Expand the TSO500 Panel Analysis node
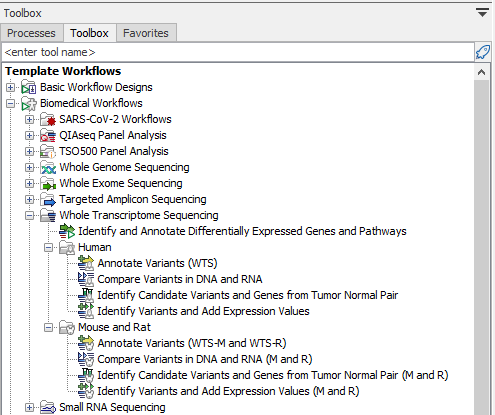This screenshot has width=495, height=415. [x=29, y=151]
